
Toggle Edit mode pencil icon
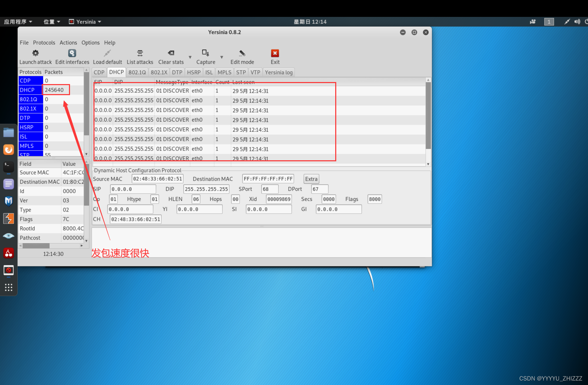pos(242,53)
